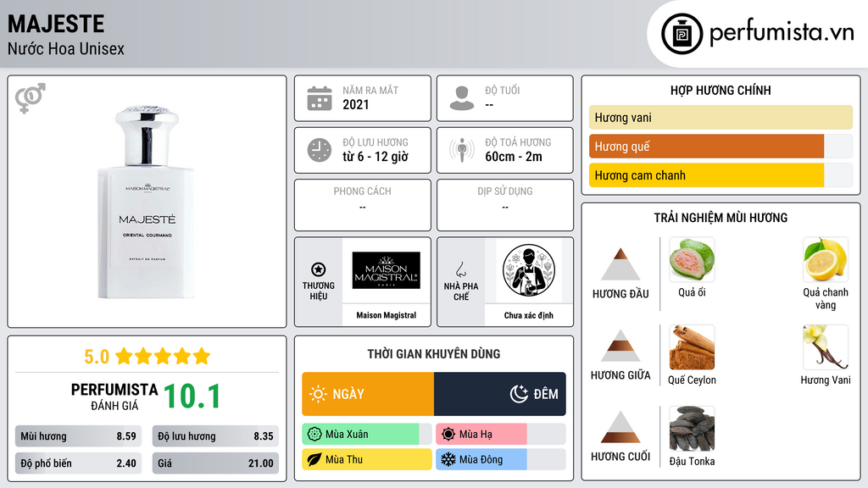This screenshot has height=488, width=868.
Task: Select the dark Đêm nighttime segment
Action: coord(500,394)
